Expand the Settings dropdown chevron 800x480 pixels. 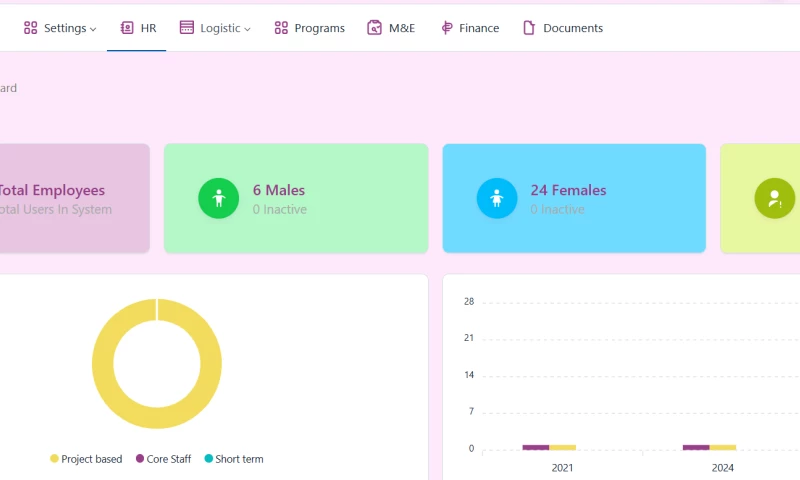click(93, 29)
